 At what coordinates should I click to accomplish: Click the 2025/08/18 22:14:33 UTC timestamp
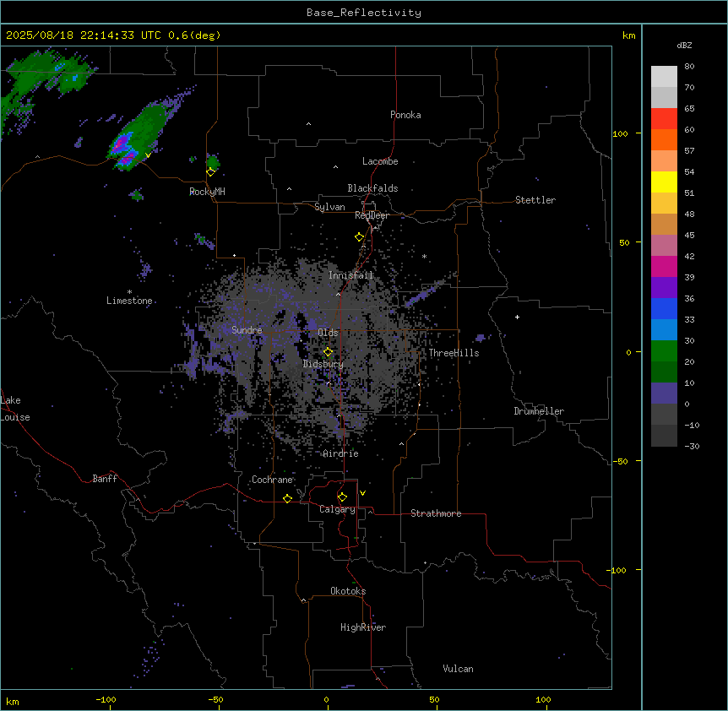[84, 35]
